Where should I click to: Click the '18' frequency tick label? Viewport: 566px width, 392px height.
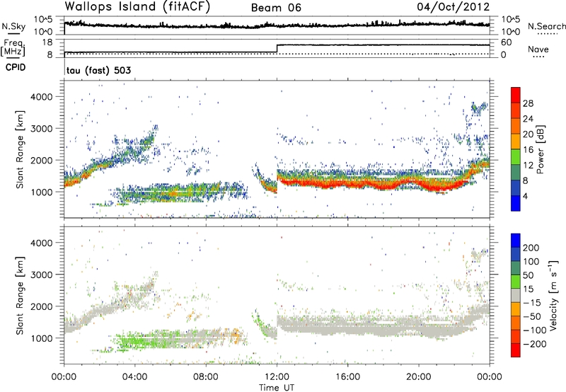[x=47, y=42]
